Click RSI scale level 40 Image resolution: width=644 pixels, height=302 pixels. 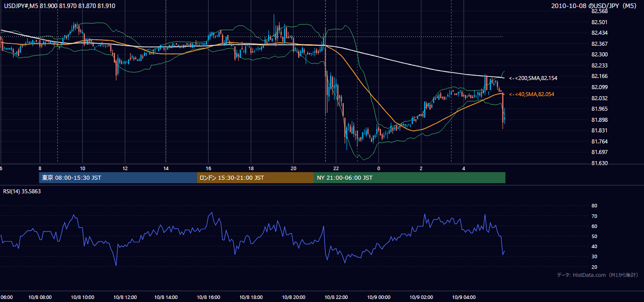594,246
